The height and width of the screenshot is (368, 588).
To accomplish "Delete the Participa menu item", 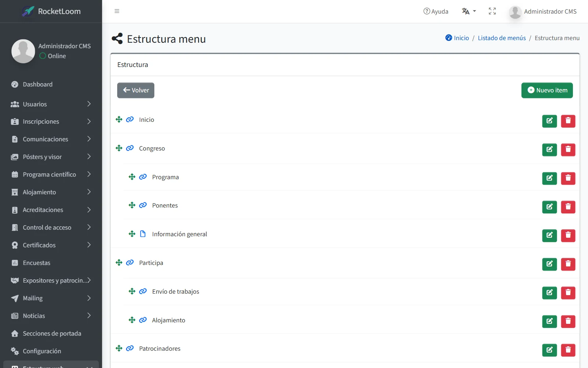I will tap(568, 264).
